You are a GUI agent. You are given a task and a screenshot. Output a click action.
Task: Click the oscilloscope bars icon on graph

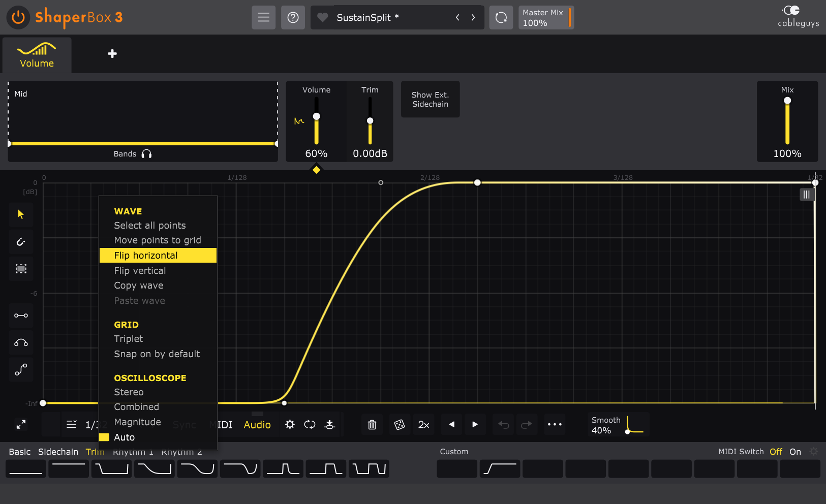click(x=807, y=195)
